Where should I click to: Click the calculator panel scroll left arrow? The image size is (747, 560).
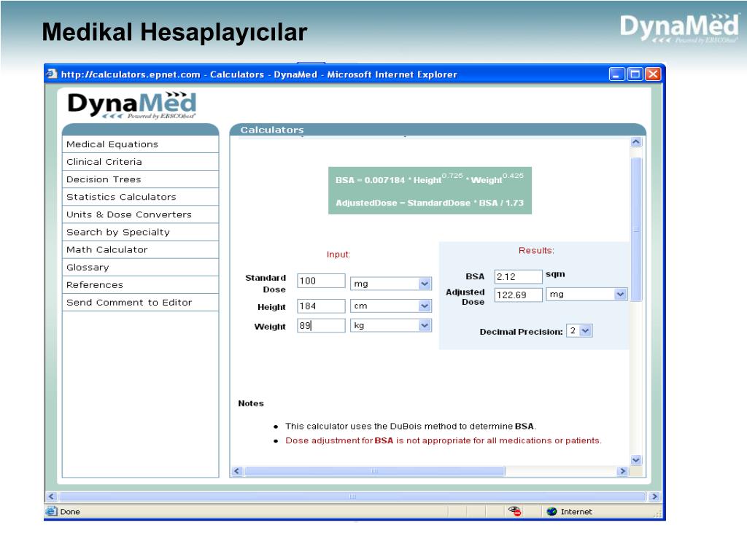pos(237,472)
